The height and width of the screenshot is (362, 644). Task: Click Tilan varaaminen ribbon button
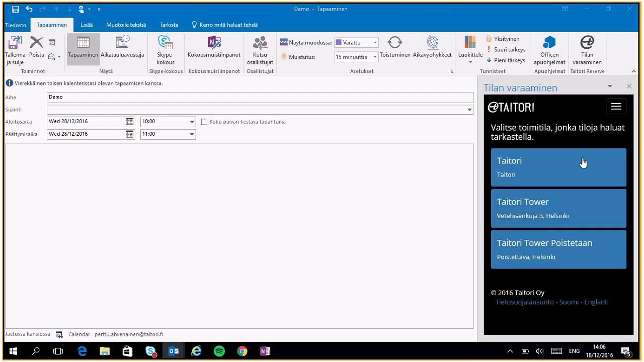click(587, 50)
